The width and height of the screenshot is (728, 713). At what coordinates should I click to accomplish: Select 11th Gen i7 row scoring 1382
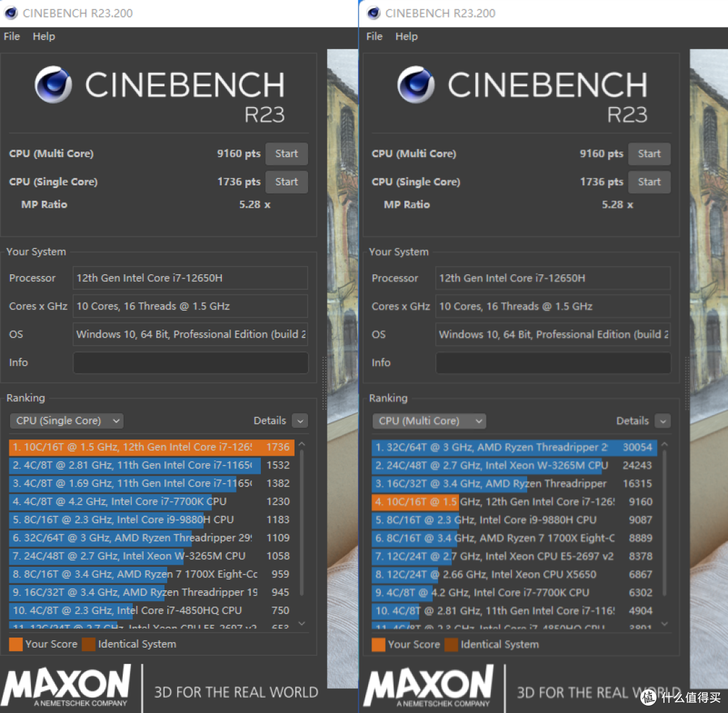tap(152, 483)
